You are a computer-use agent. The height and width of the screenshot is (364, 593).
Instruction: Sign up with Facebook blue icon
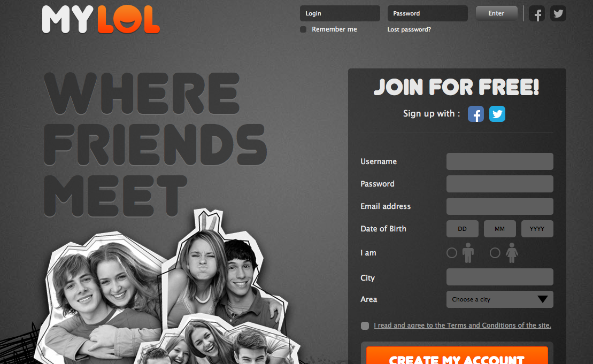click(x=476, y=114)
